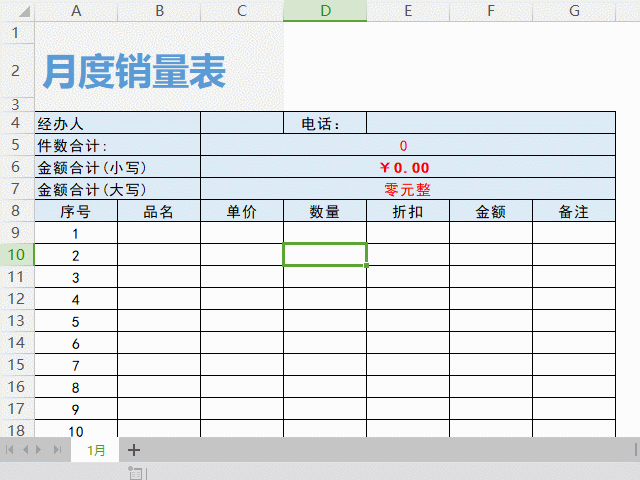Select the 备注 header cell
640x480 pixels.
574,211
